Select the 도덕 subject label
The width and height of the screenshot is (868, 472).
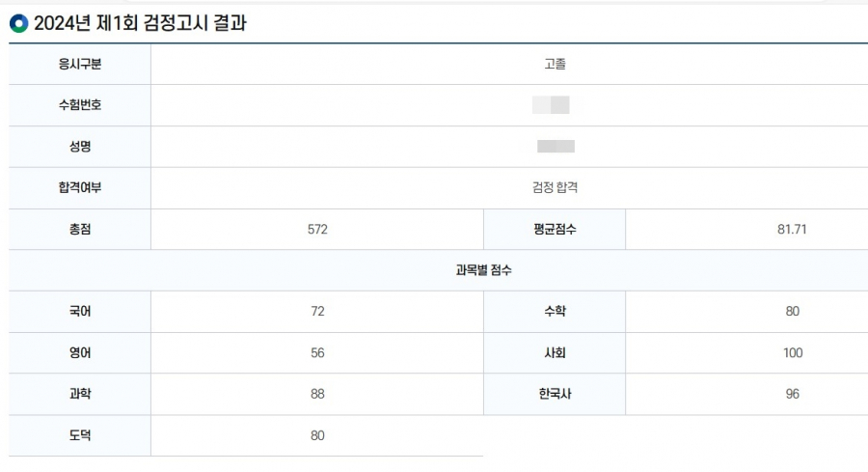click(79, 435)
